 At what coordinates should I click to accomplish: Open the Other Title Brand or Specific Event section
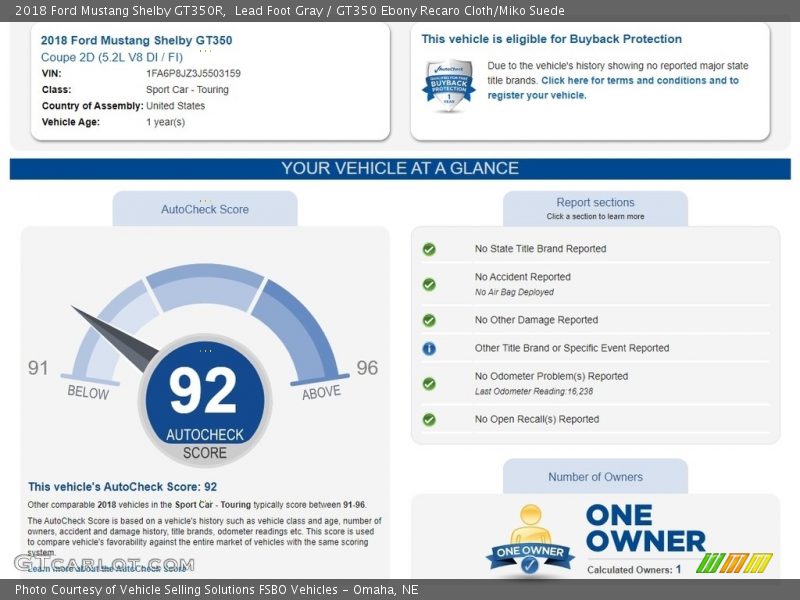tap(571, 348)
